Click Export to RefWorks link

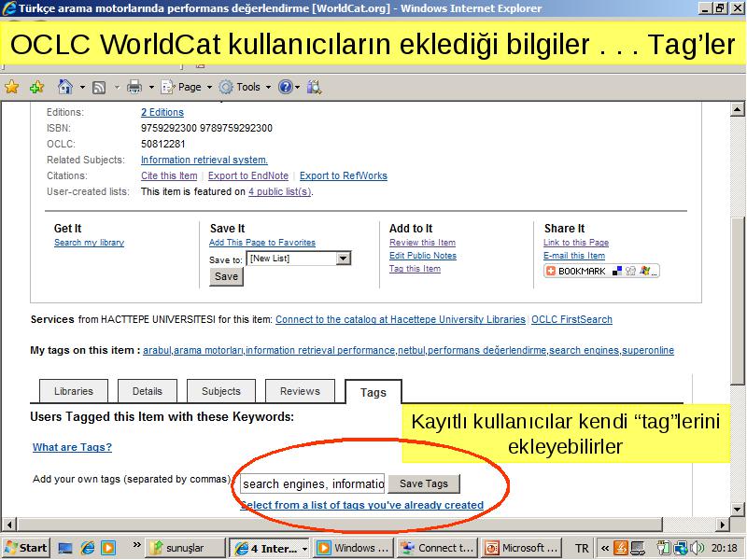[x=344, y=175]
